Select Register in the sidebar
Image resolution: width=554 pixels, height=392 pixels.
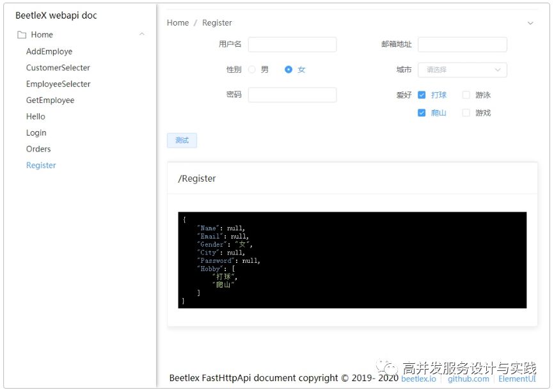click(41, 165)
